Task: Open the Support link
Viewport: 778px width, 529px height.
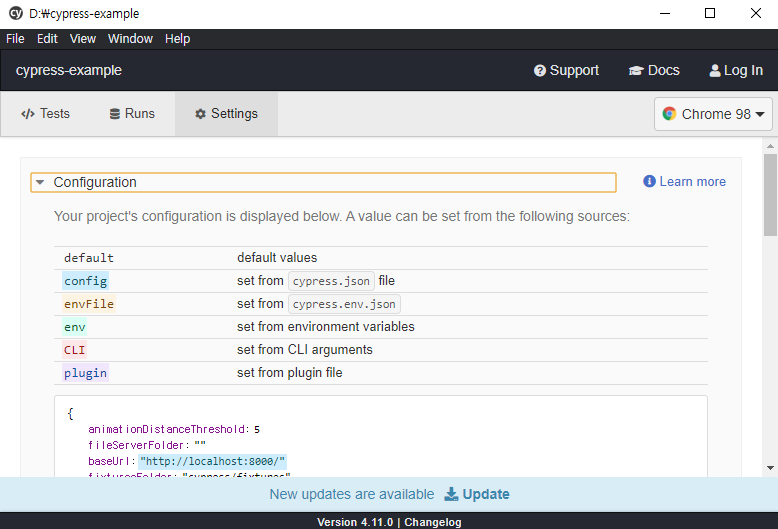Action: point(566,71)
